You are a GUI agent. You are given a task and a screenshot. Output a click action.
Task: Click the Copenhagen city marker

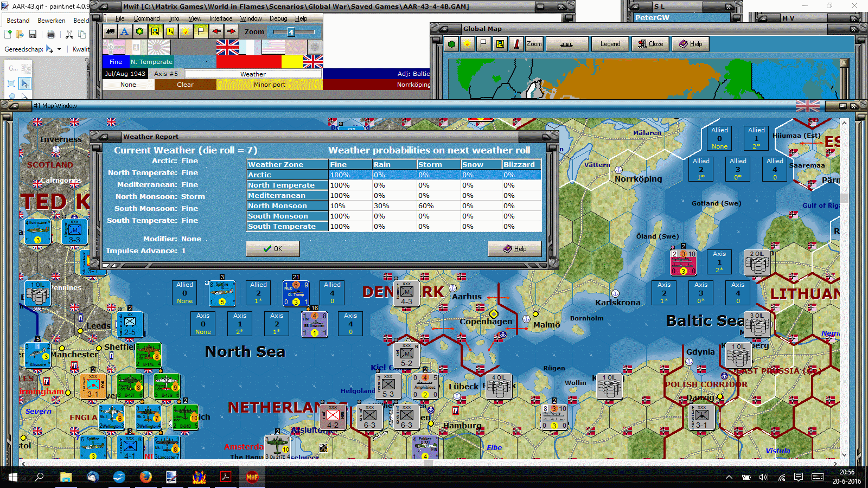pyautogui.click(x=494, y=314)
